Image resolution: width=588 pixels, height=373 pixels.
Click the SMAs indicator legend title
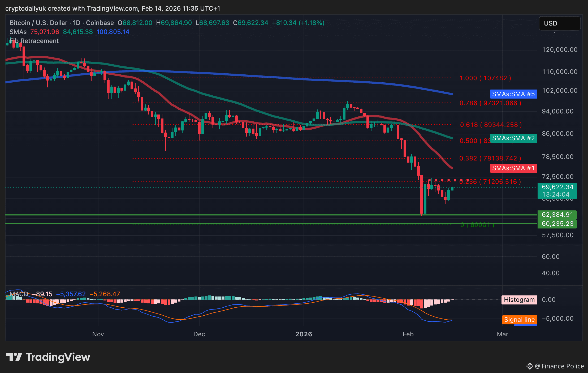pyautogui.click(x=18, y=32)
